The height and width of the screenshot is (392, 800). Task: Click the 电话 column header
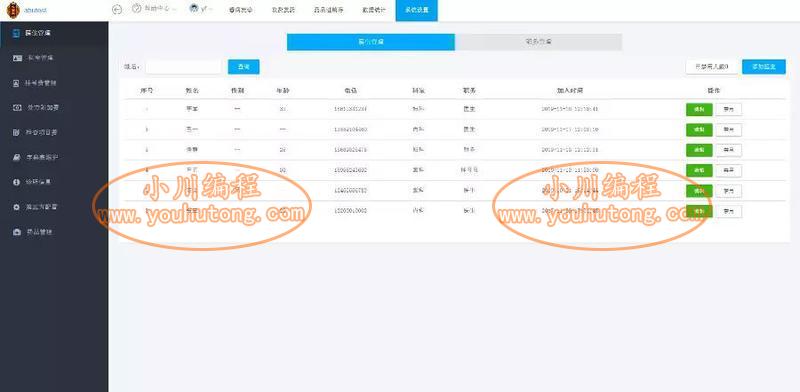[x=351, y=90]
